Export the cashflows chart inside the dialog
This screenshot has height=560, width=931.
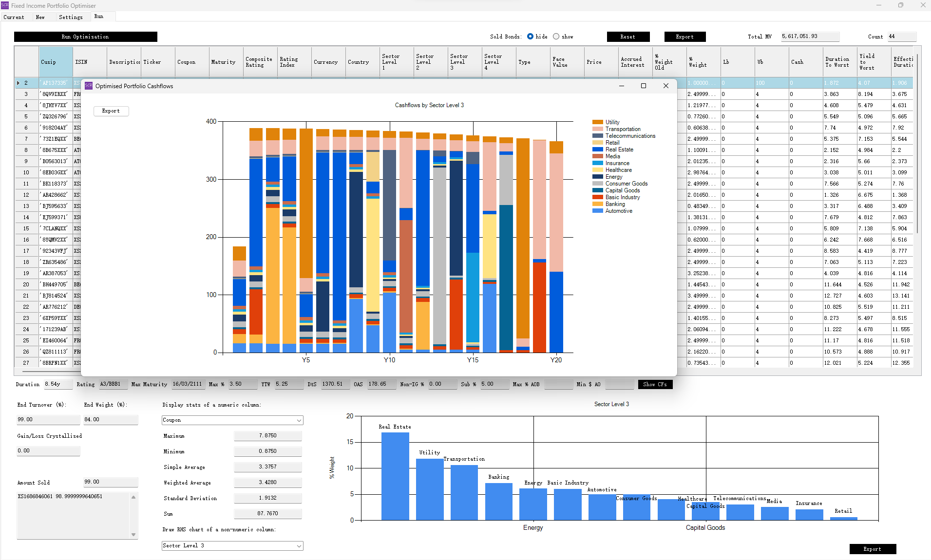111,111
